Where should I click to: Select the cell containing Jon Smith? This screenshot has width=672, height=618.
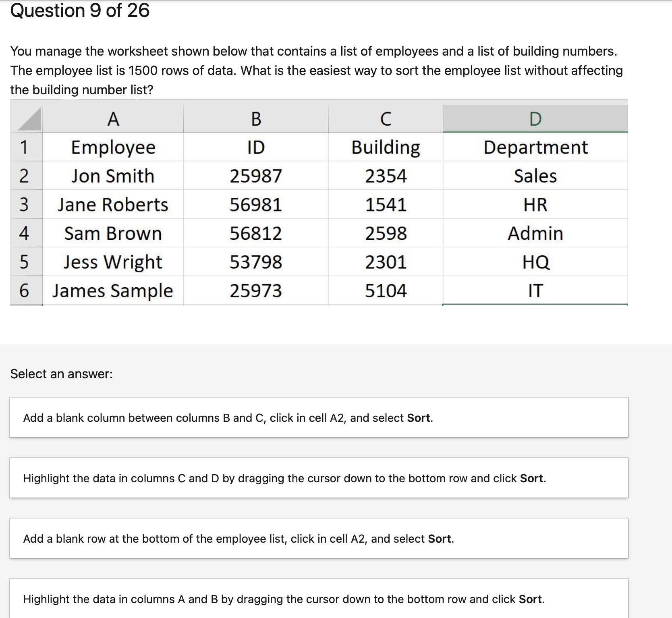[x=113, y=176]
